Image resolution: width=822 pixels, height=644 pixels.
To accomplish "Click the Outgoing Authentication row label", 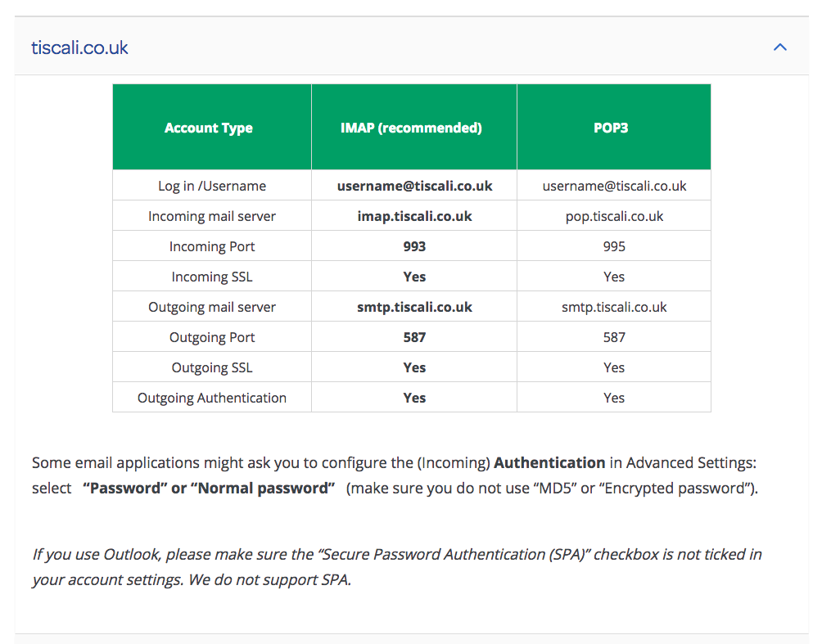I will [x=212, y=398].
